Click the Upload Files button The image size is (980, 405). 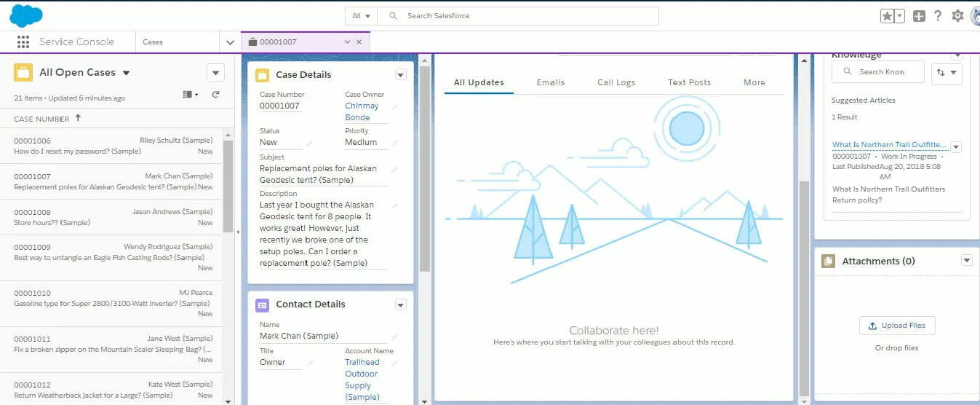pos(897,326)
